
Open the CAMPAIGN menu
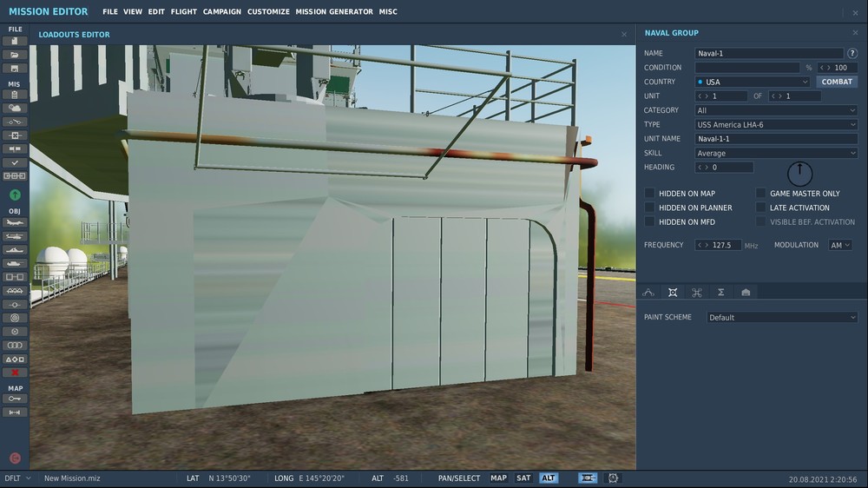[222, 11]
